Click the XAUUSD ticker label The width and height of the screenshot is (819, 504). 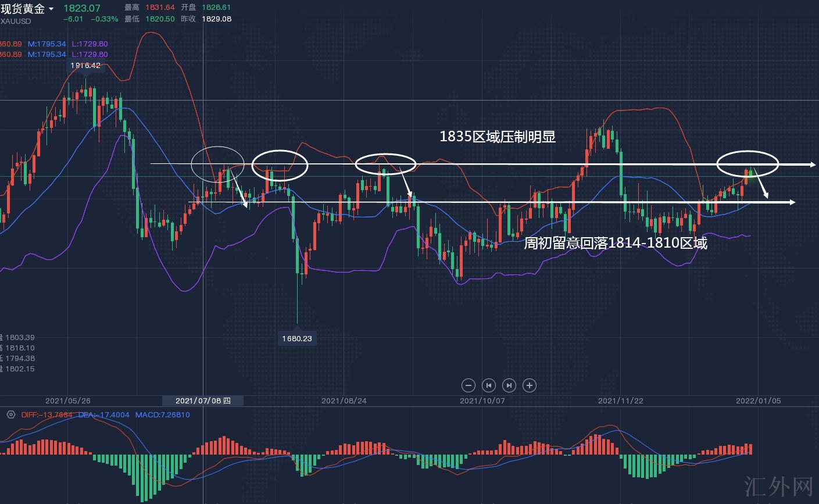point(16,21)
